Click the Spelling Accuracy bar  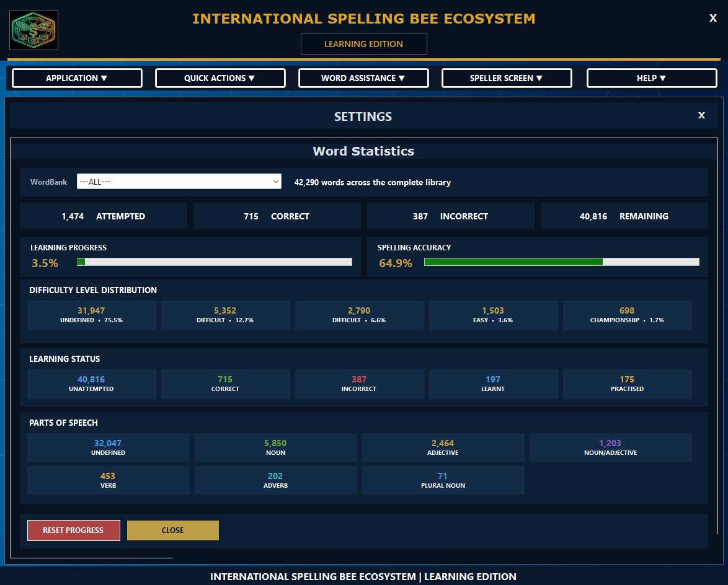point(561,262)
